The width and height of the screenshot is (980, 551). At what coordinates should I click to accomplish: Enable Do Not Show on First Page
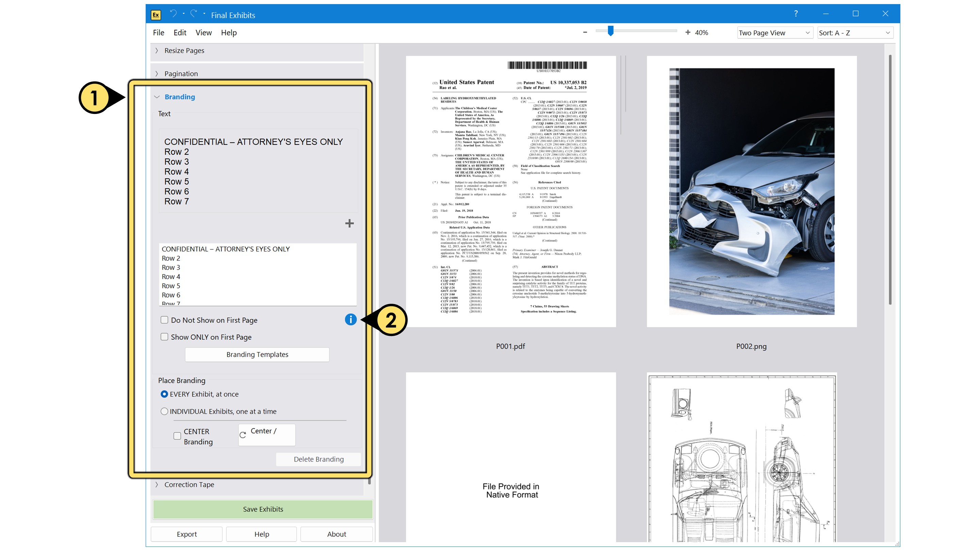point(164,320)
